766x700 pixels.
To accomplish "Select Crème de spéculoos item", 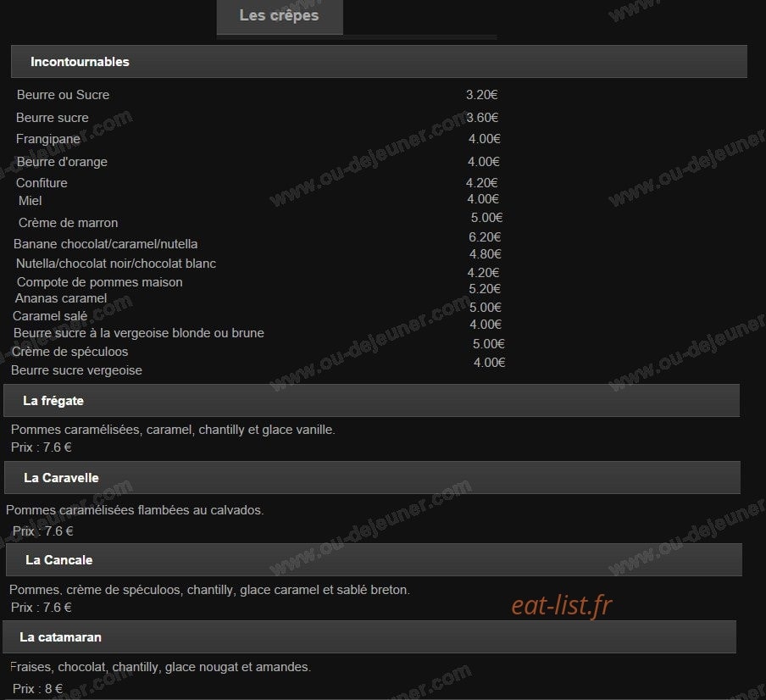I will (69, 352).
